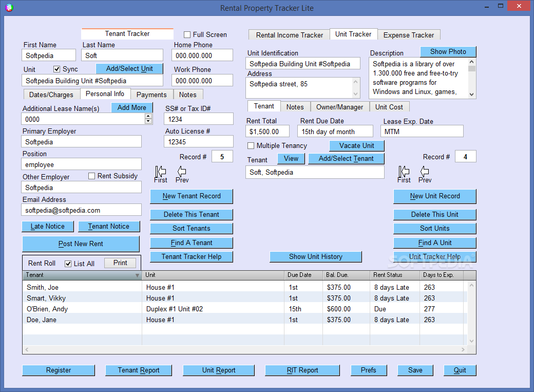
Task: Click rent roll horizontal scroll right arrow
Action: tap(463, 349)
